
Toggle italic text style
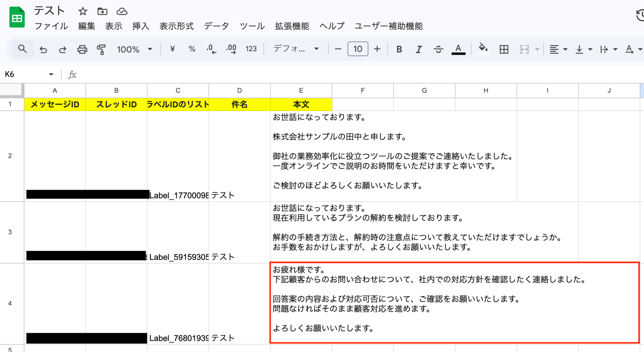pos(419,49)
